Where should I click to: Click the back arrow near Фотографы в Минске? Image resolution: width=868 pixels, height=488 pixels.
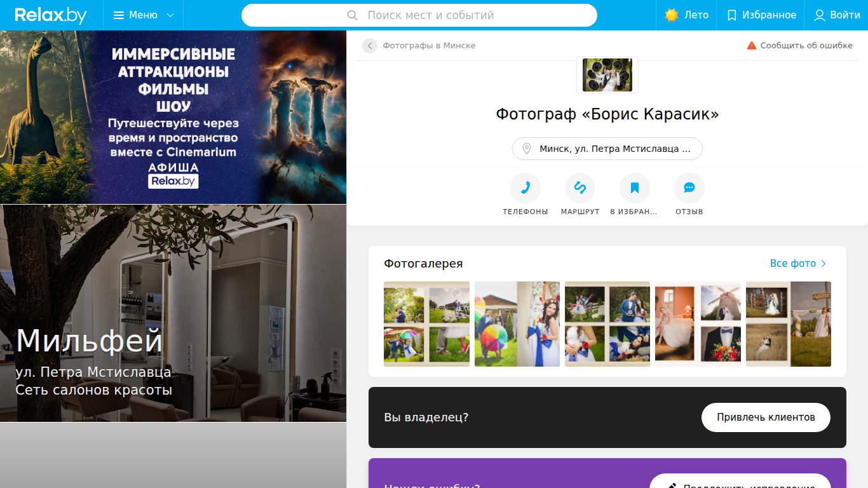pos(370,46)
